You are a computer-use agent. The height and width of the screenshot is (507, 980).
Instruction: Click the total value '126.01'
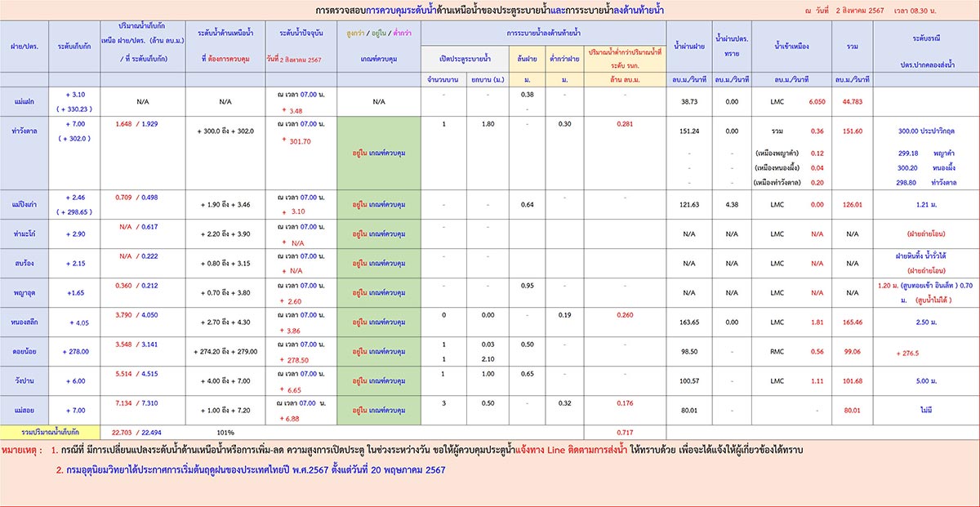click(853, 205)
